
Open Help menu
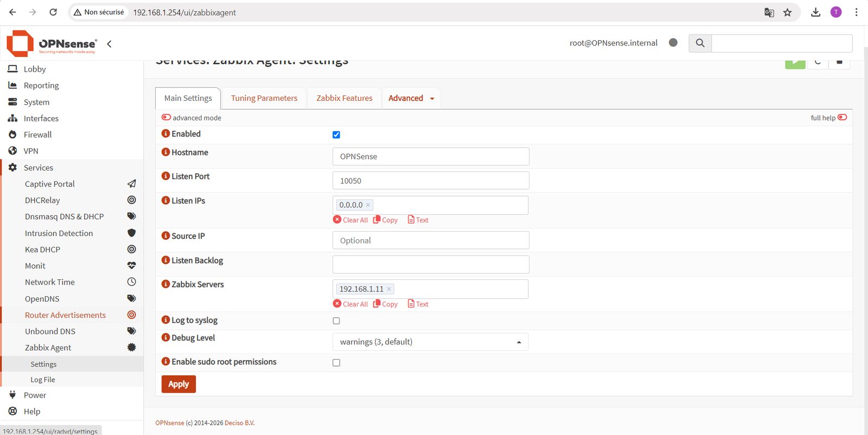point(32,411)
